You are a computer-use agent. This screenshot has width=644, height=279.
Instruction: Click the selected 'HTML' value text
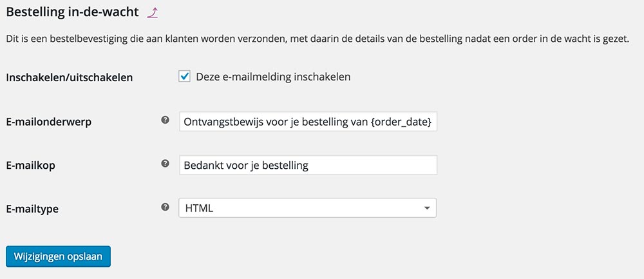pos(199,208)
